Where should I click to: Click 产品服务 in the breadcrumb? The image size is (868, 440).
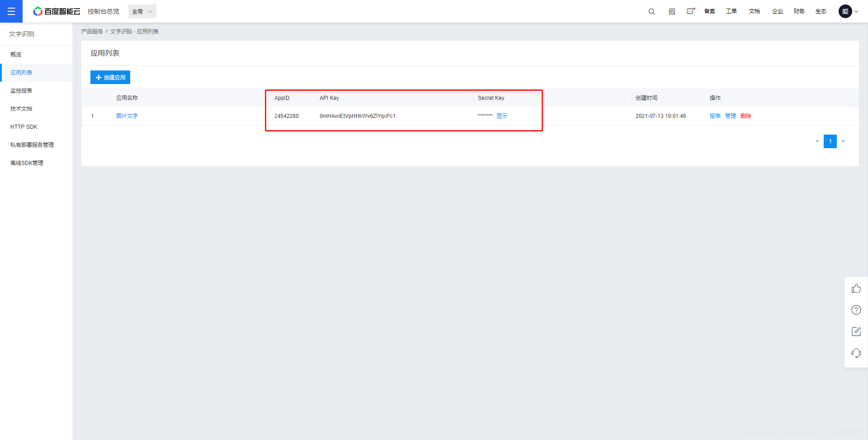click(x=92, y=32)
